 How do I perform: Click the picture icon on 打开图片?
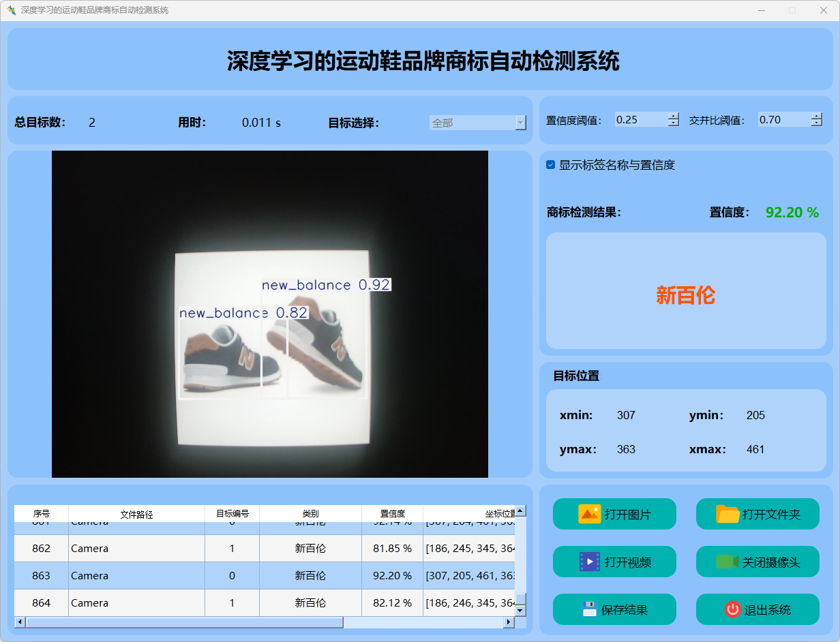(x=589, y=514)
